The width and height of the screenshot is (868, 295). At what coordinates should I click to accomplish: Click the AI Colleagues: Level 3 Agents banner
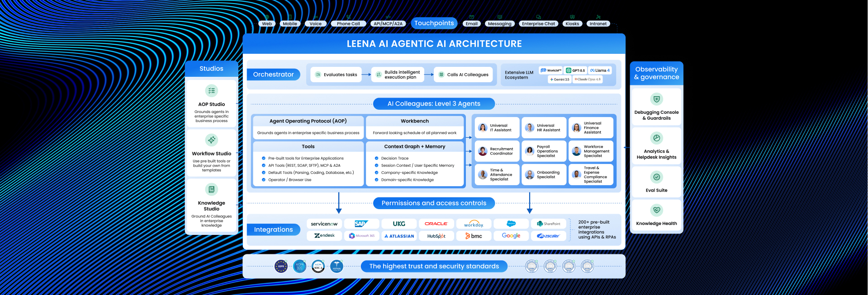[434, 103]
